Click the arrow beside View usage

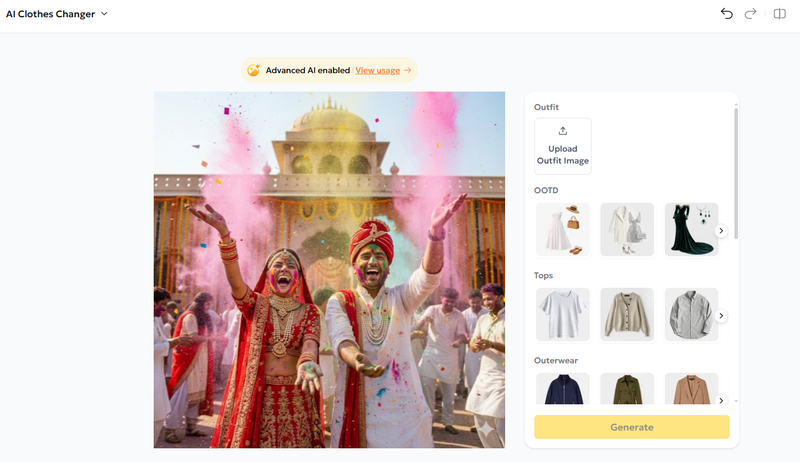[x=407, y=70]
